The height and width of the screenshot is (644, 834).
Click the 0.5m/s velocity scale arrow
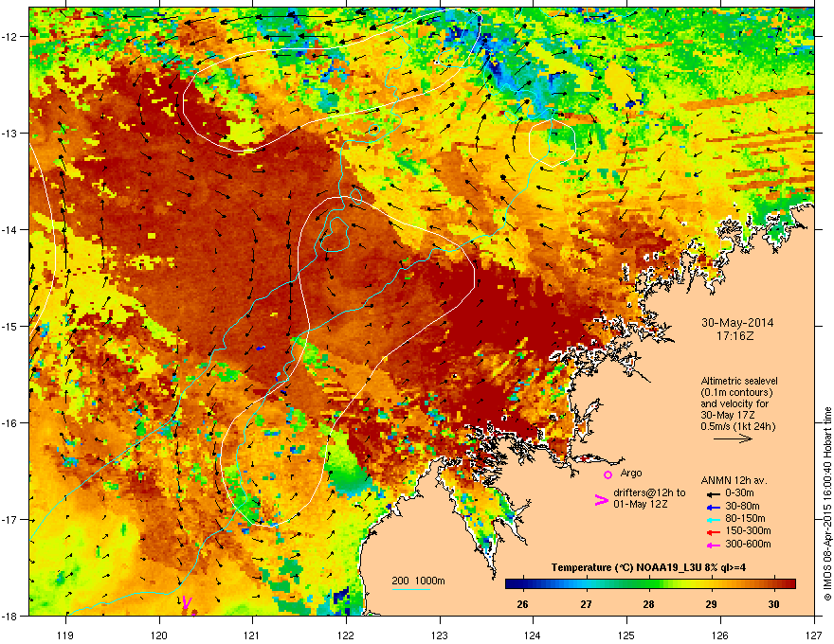pyautogui.click(x=733, y=438)
